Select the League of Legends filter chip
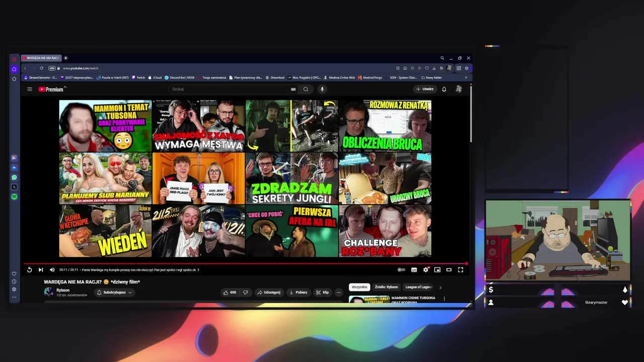Image resolution: width=644 pixels, height=362 pixels. point(419,287)
